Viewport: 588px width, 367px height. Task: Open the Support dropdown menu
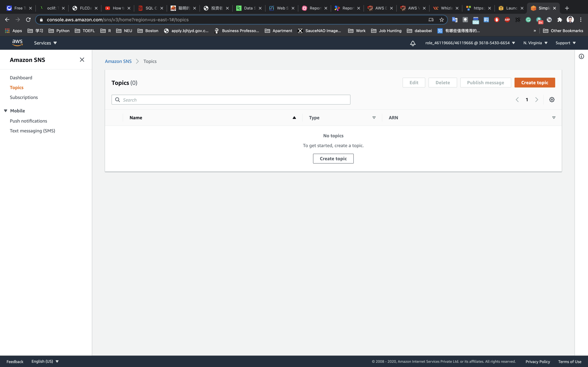[x=565, y=43]
